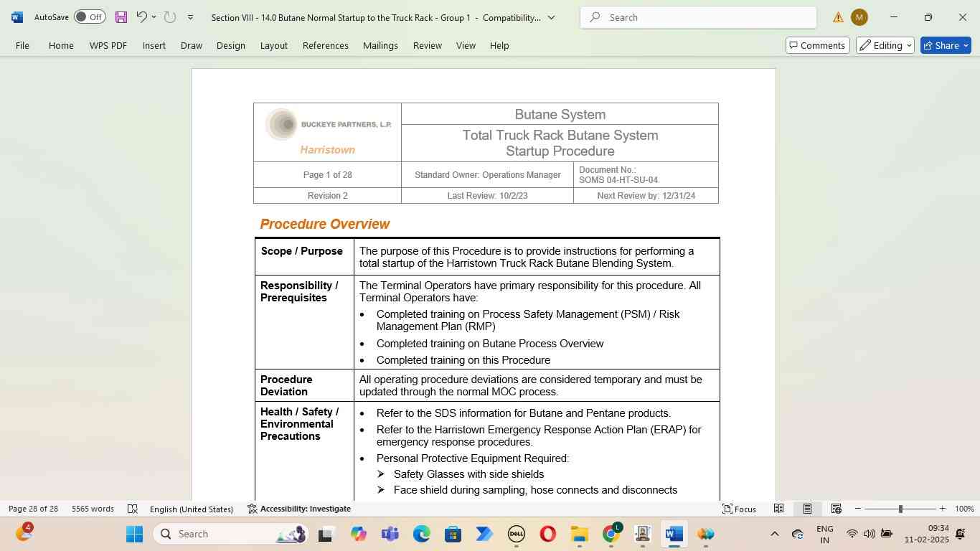Click the Redo icon
The image size is (980, 551).
[170, 17]
